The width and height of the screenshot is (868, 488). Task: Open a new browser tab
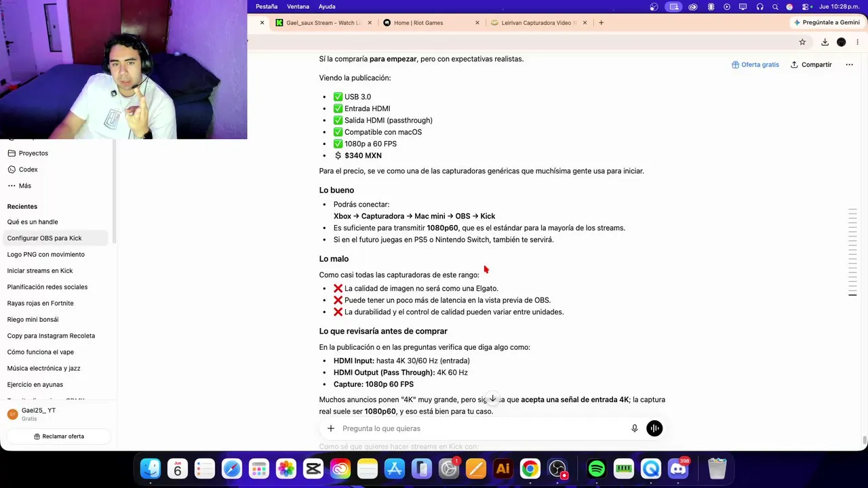tap(601, 22)
